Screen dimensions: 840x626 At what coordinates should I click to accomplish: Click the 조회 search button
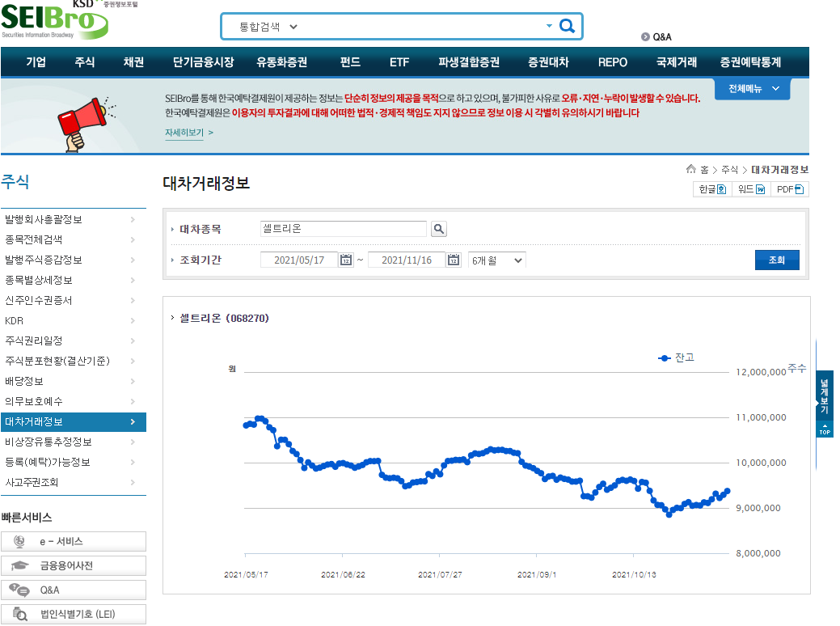point(777,260)
